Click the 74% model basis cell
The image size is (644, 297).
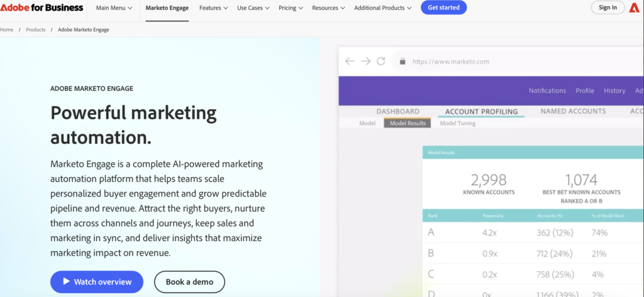pos(599,233)
